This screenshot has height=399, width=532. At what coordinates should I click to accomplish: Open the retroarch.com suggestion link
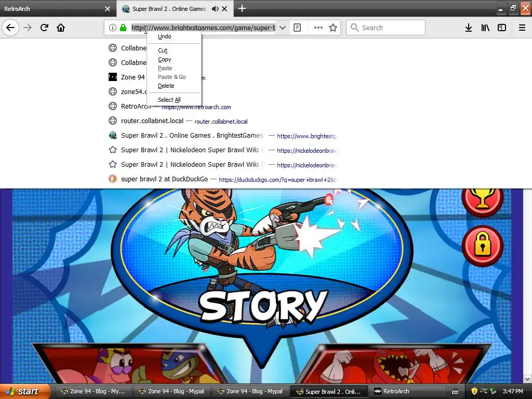point(196,107)
